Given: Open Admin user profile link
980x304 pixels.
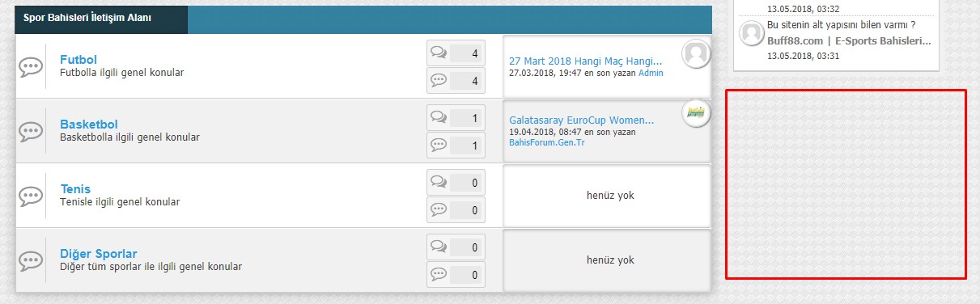Looking at the screenshot, I should click(x=651, y=73).
